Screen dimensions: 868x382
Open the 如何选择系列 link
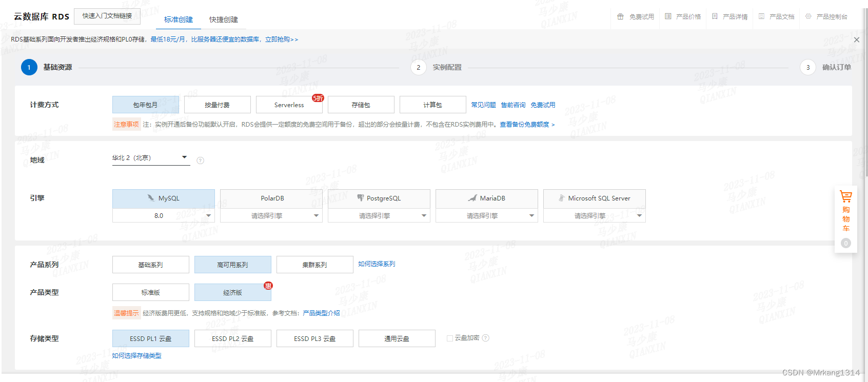(x=377, y=264)
